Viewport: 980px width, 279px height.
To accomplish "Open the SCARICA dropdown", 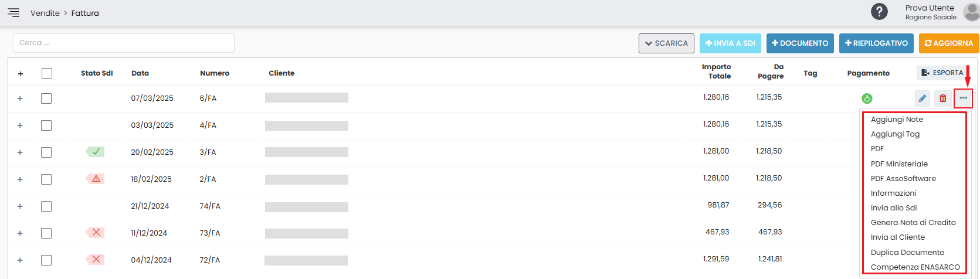I will pyautogui.click(x=667, y=43).
